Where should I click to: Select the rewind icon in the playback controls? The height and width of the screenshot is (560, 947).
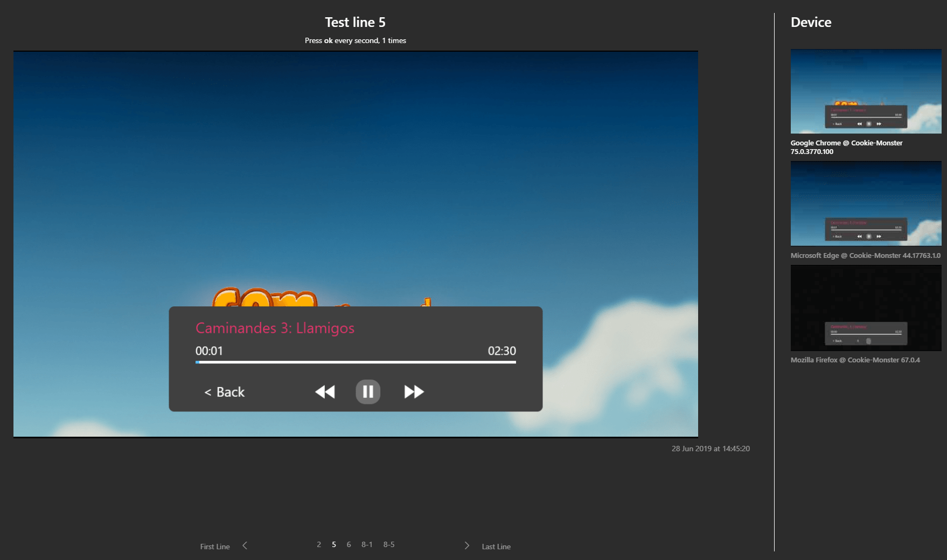pos(325,392)
